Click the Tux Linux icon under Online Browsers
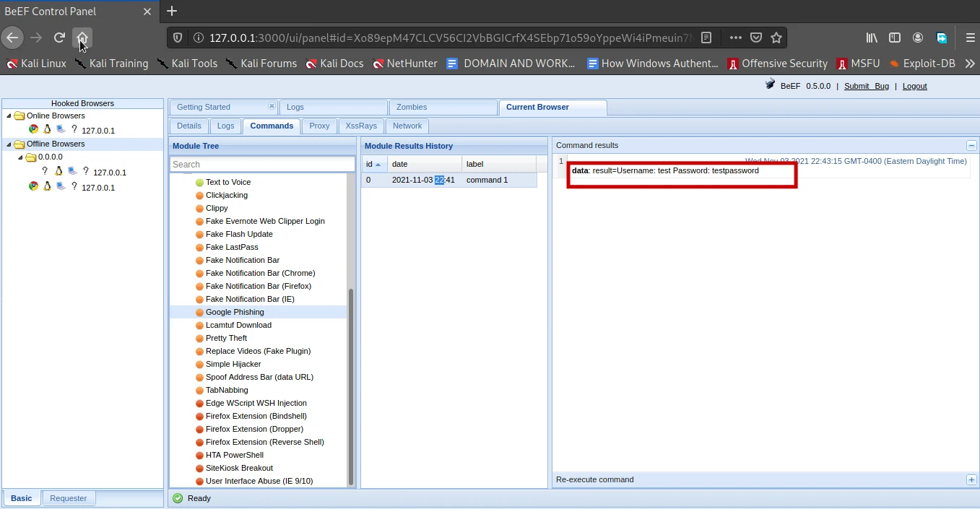Screen dimensions: 980x509 (46, 130)
